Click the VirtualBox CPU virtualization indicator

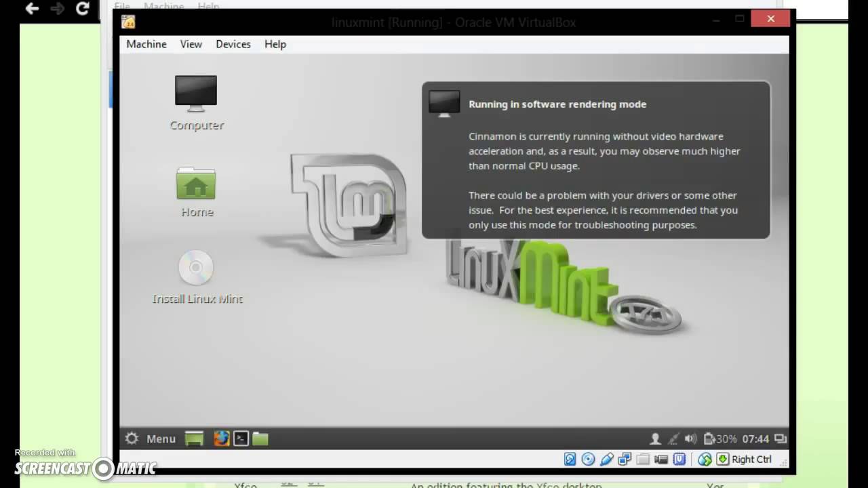coord(679,460)
